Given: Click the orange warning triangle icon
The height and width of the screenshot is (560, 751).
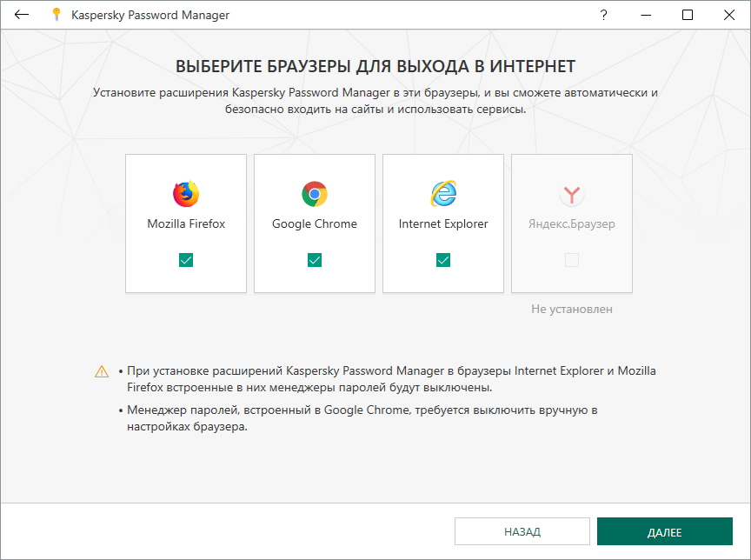Looking at the screenshot, I should click(102, 371).
